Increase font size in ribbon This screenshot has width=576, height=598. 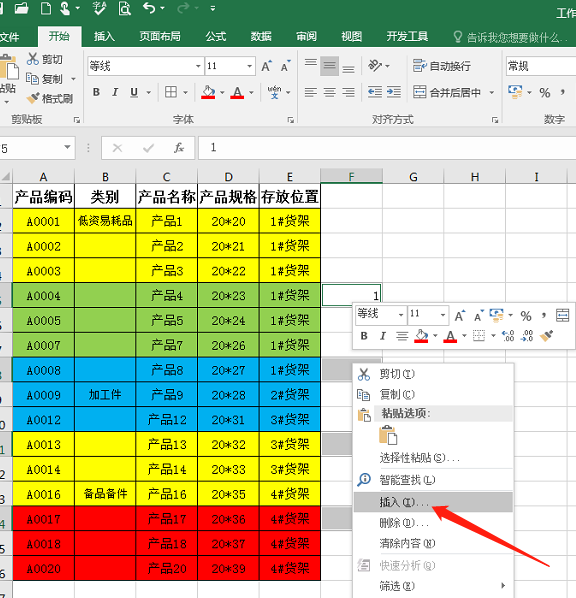267,66
